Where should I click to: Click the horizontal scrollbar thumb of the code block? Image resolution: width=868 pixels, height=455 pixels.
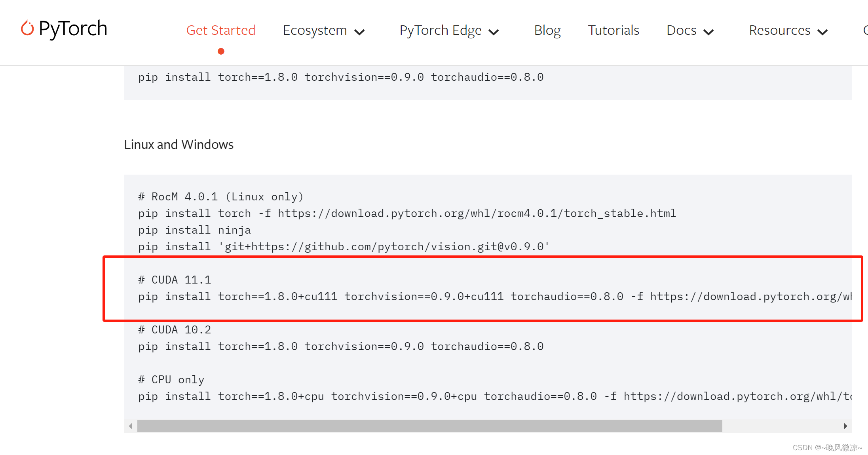coord(429,426)
